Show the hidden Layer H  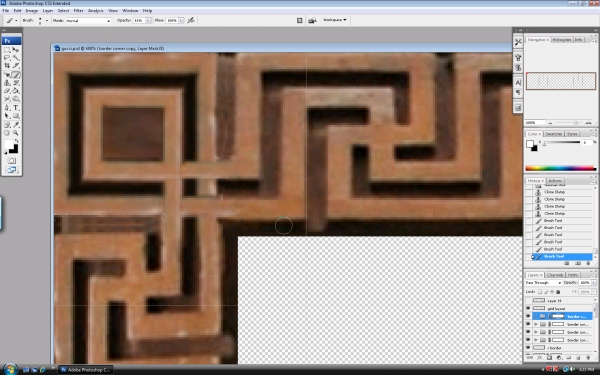point(528,301)
